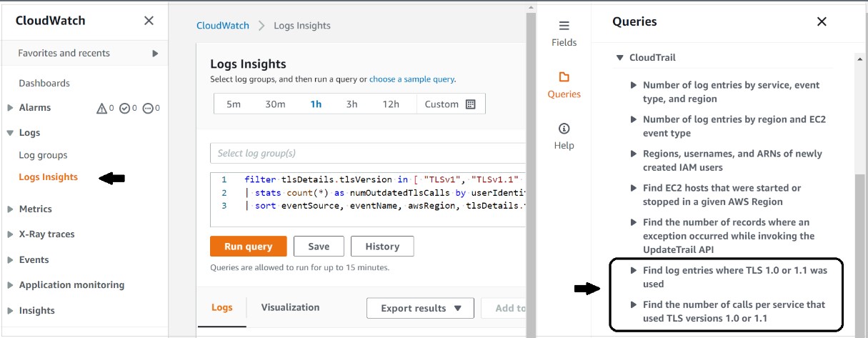
Task: Click the alarms OK checkmark icon
Action: click(x=124, y=109)
